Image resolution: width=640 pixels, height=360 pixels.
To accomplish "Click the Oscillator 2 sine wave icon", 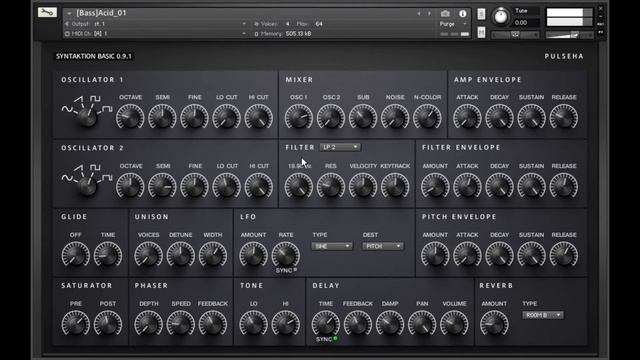I will point(67,178).
